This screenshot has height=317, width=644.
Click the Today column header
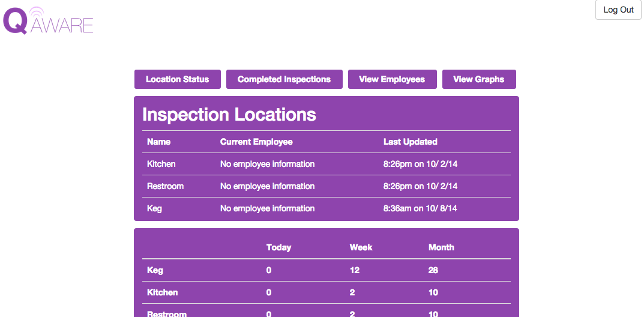point(279,247)
